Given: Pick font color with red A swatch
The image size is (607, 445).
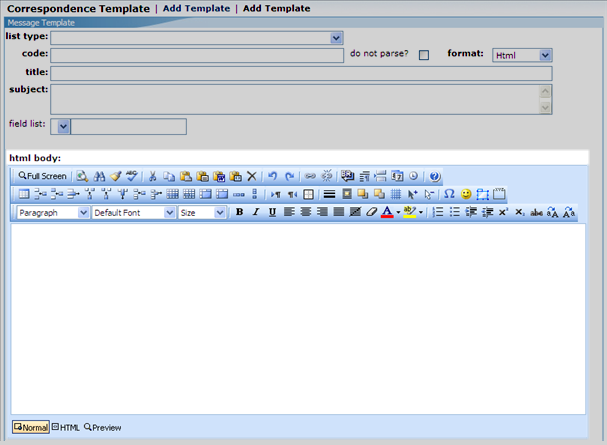Looking at the screenshot, I should click(x=387, y=212).
